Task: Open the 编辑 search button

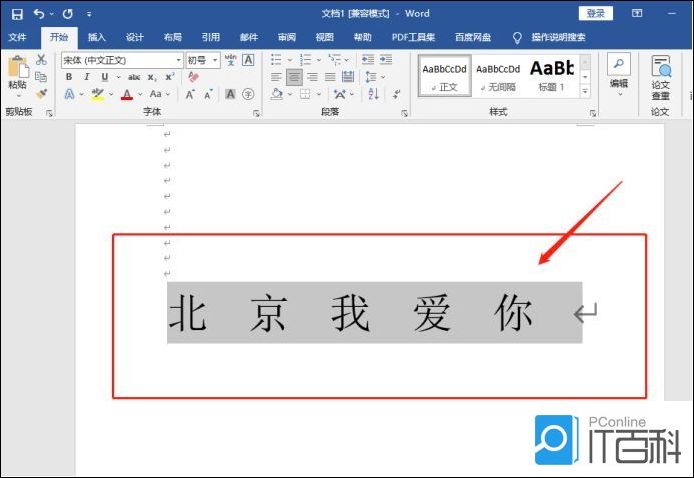Action: [619, 74]
